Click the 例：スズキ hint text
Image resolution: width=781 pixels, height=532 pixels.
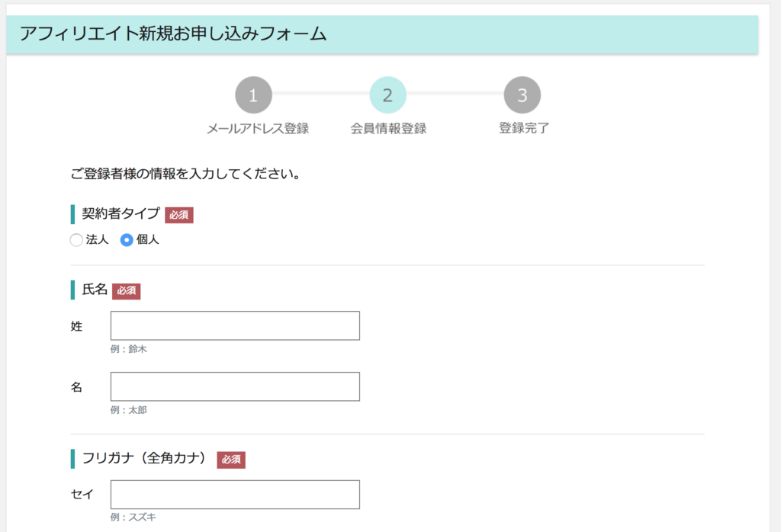133,518
